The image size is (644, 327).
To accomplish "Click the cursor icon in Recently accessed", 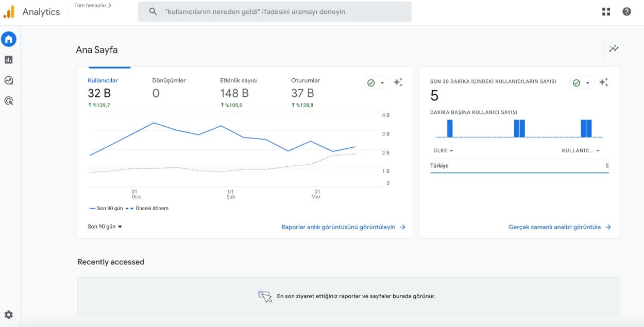I will 265,296.
